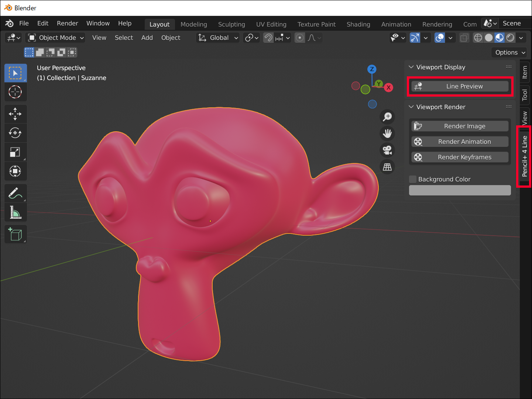This screenshot has height=399, width=532.
Task: Enable the Background Color checkbox
Action: coord(412,179)
